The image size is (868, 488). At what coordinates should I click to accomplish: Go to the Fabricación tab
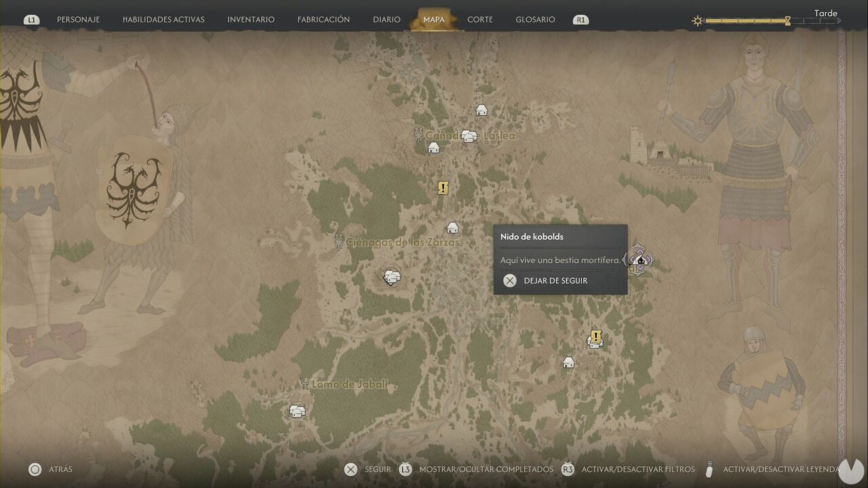323,20
